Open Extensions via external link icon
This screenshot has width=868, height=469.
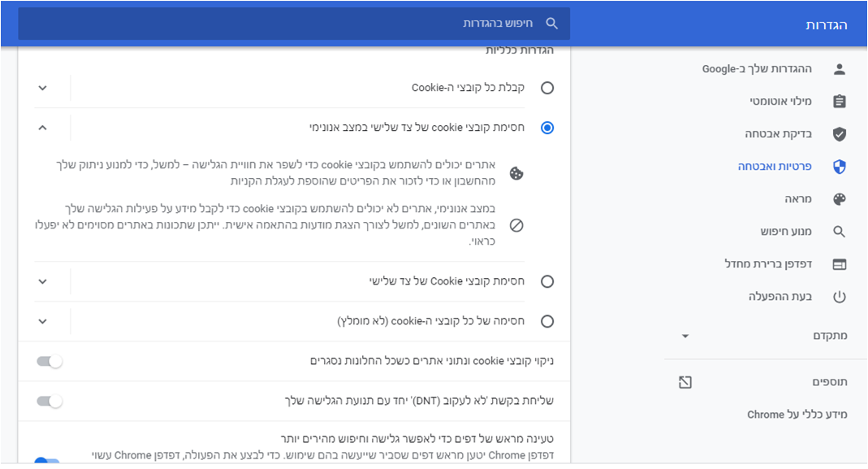point(685,382)
